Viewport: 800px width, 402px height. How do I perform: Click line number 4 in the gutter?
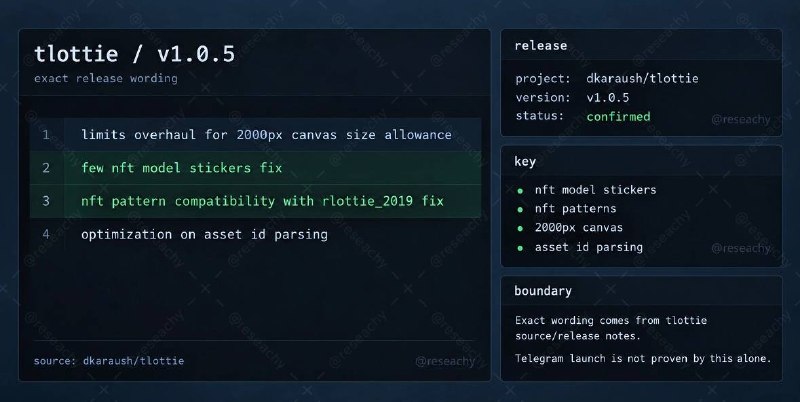point(46,235)
